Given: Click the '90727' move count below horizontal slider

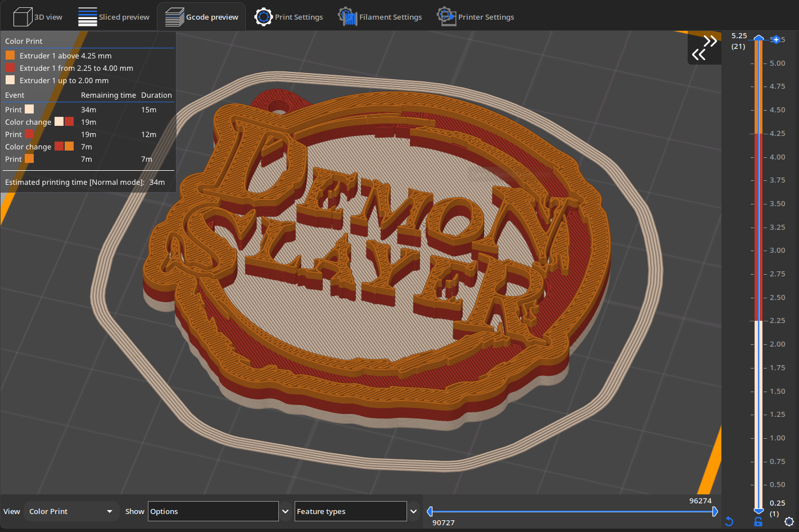Looking at the screenshot, I should coord(444,522).
